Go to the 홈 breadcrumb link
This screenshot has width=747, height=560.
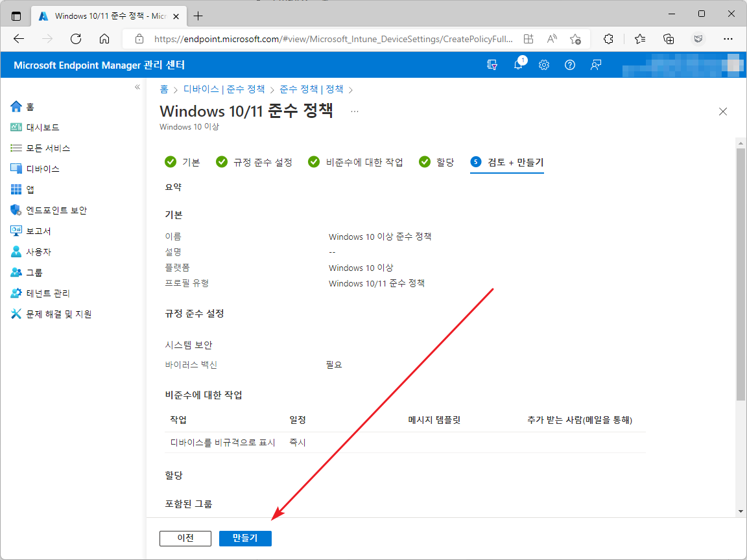164,89
